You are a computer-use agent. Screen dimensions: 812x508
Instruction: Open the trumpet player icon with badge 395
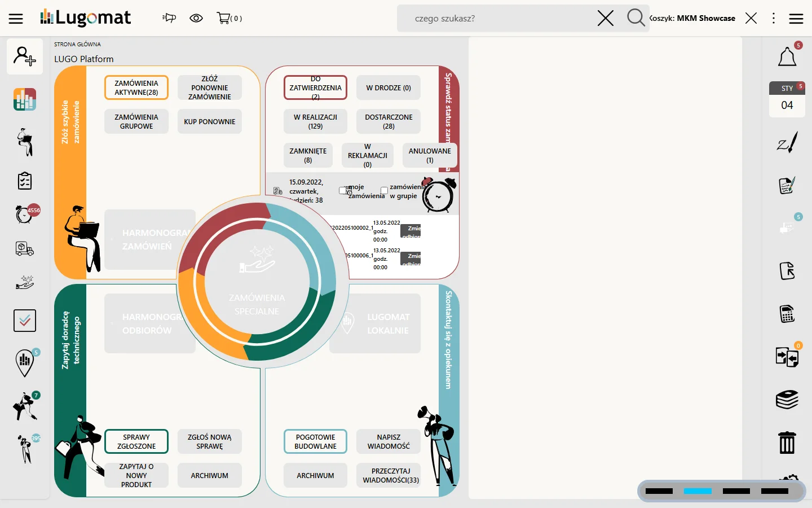coord(25,449)
